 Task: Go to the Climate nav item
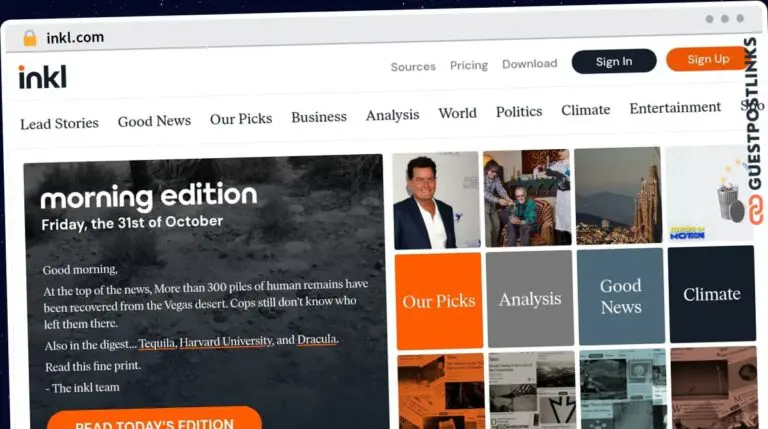(585, 110)
